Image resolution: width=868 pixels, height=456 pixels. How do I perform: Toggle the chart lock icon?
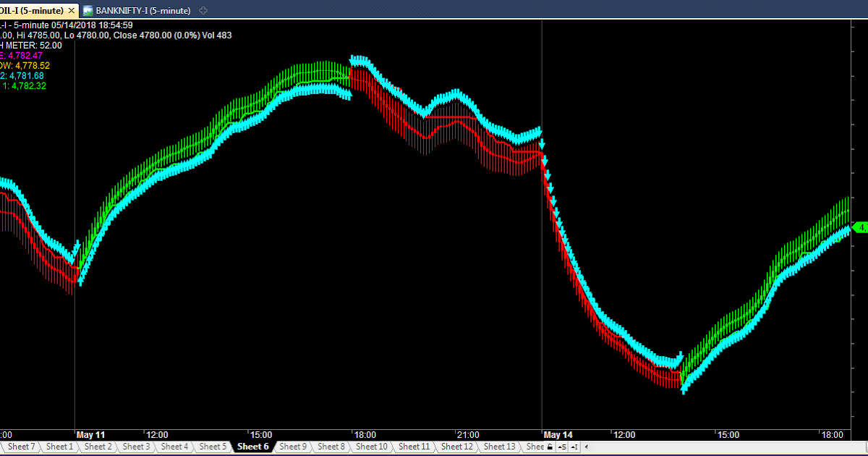[550, 447]
